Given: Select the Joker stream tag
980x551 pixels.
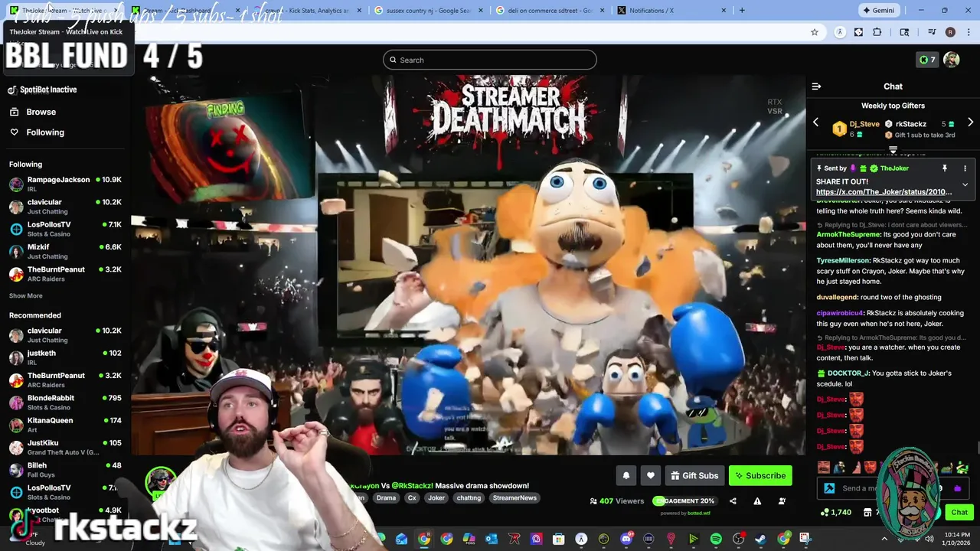Looking at the screenshot, I should (436, 498).
